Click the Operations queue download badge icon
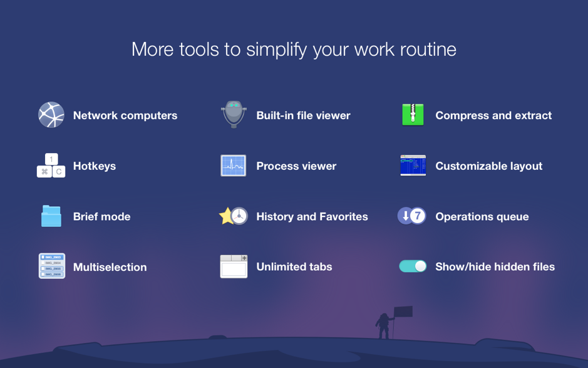The width and height of the screenshot is (588, 368). click(x=412, y=216)
